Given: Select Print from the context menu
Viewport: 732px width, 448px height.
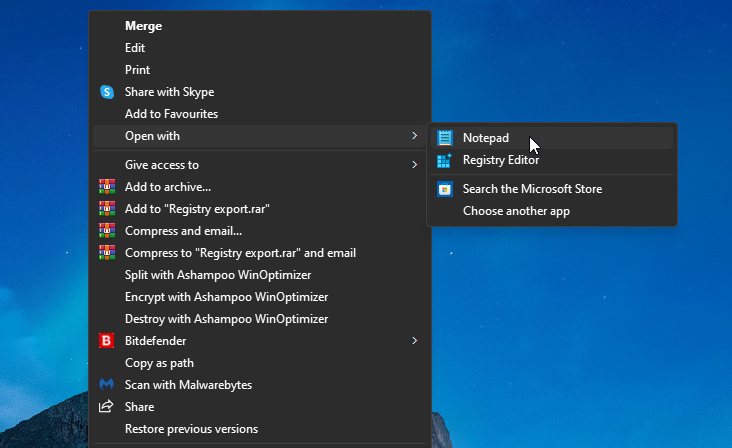Looking at the screenshot, I should (137, 70).
